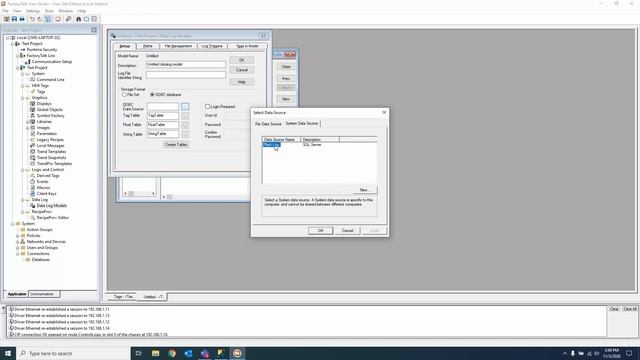Switch to the File Data Source tab
The image size is (640, 360).
click(x=268, y=124)
